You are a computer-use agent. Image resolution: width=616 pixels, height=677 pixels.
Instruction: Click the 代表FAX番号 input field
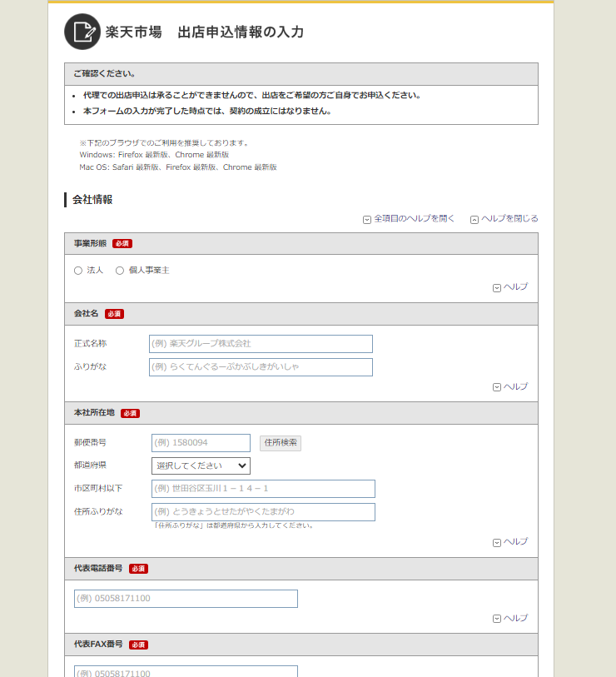point(186,672)
